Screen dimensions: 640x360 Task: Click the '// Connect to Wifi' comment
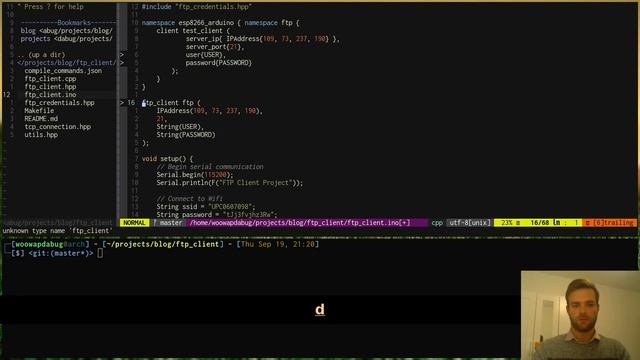tap(189, 199)
